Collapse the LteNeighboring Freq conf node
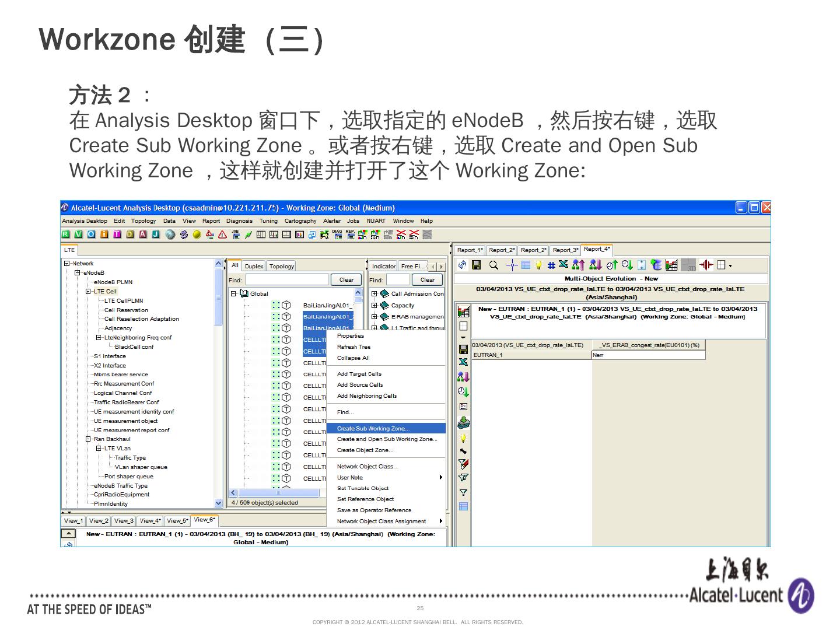Viewport: 840px width, 630px height. point(99,338)
